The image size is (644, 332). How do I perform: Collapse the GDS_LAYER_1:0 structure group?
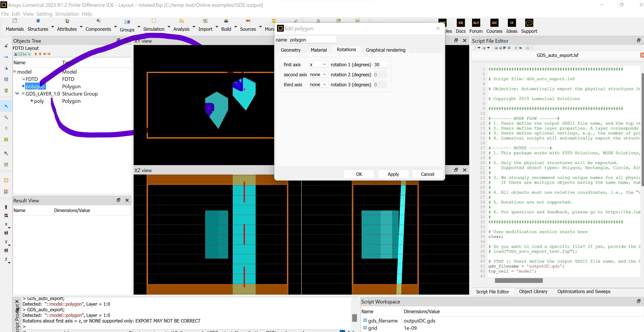[17, 93]
